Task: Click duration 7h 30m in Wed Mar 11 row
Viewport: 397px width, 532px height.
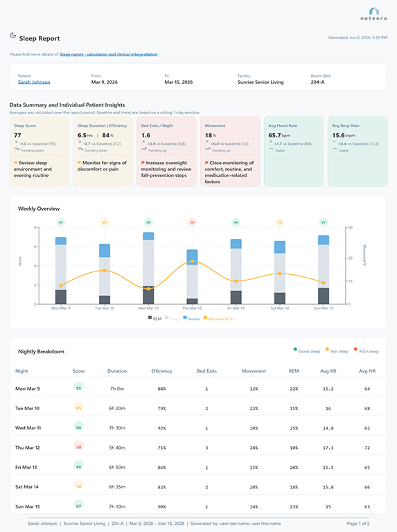Action: pyautogui.click(x=117, y=428)
